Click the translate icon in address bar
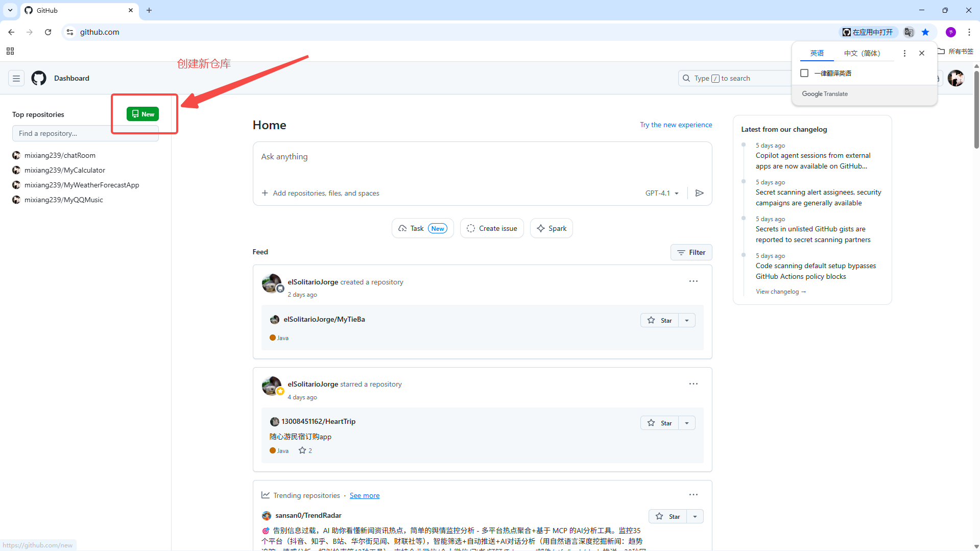The width and height of the screenshot is (980, 551). point(909,32)
